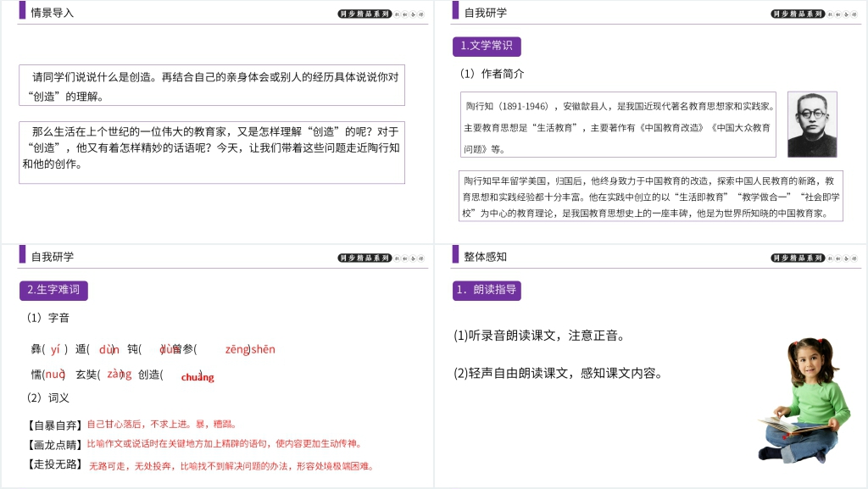This screenshot has width=868, height=489.
Task: Click the 自我研学 title above 文学常识
Action: tap(485, 13)
